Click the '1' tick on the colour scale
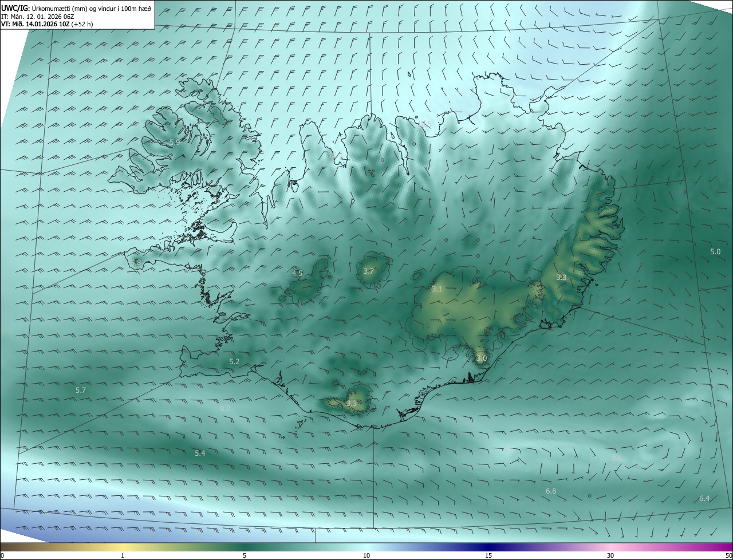 tap(123, 555)
